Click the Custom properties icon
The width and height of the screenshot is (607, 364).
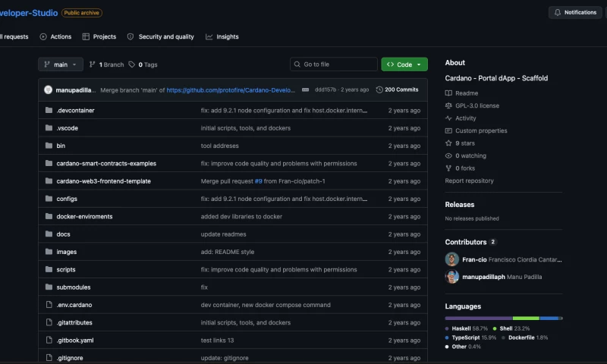click(448, 130)
